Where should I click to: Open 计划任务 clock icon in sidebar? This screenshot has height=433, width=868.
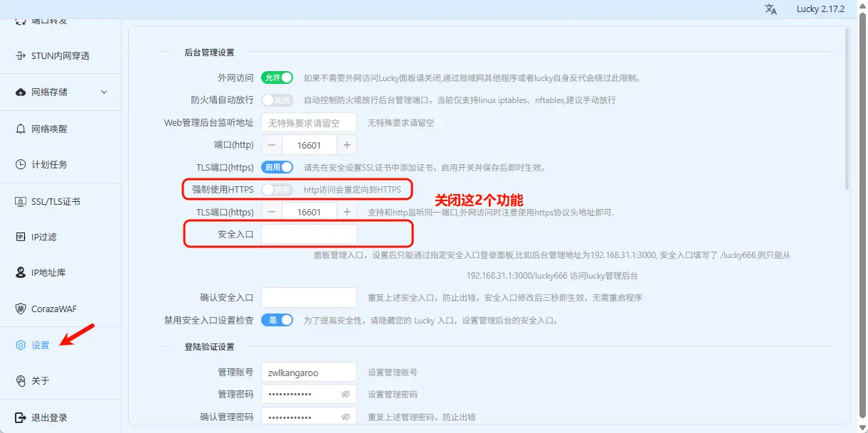(x=21, y=164)
